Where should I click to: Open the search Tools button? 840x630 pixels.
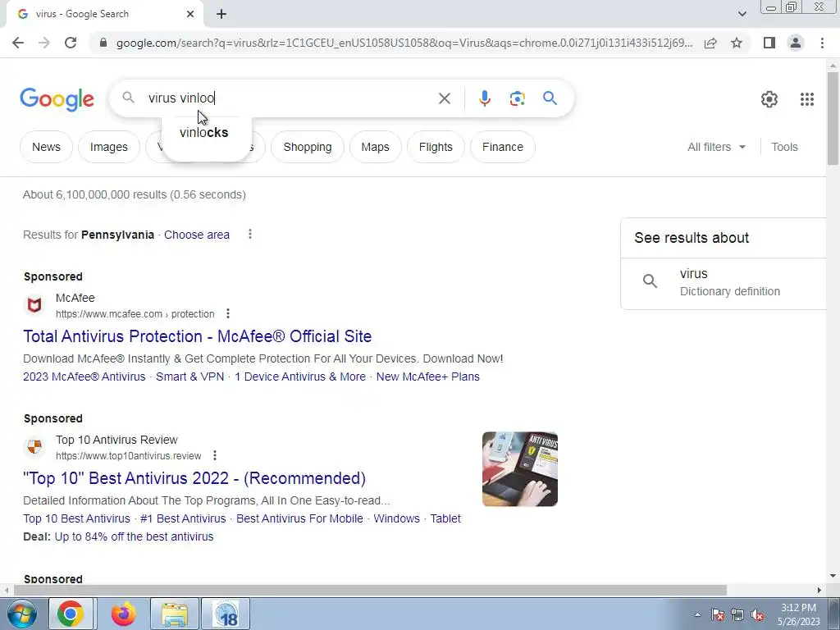784,147
